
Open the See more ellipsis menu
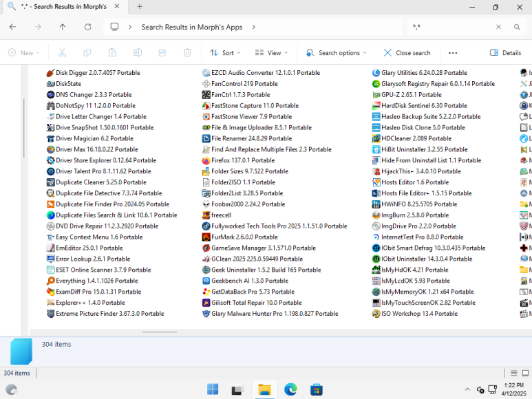pyautogui.click(x=453, y=52)
